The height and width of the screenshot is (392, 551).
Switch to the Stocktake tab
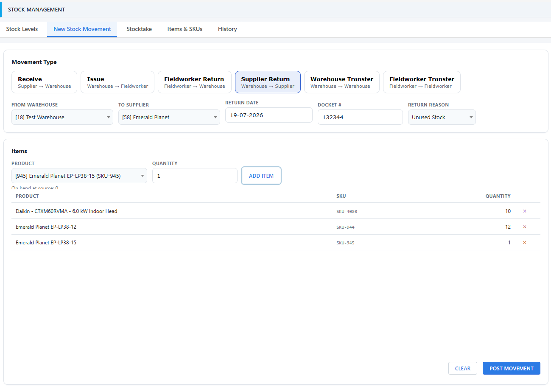coord(139,29)
